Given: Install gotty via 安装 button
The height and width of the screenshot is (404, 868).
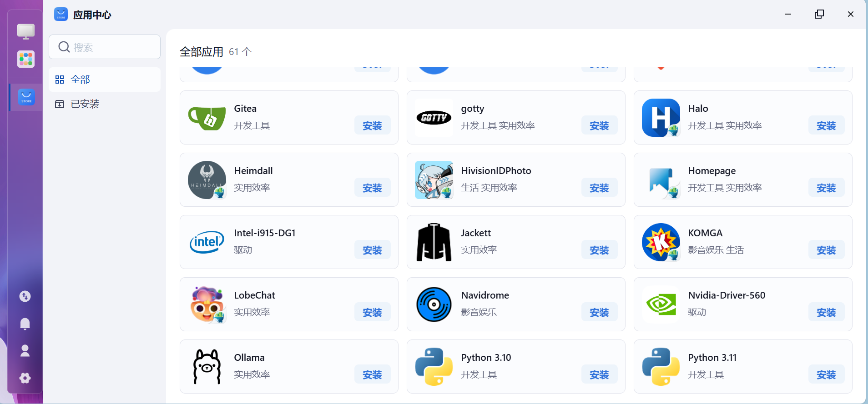Looking at the screenshot, I should tap(599, 125).
